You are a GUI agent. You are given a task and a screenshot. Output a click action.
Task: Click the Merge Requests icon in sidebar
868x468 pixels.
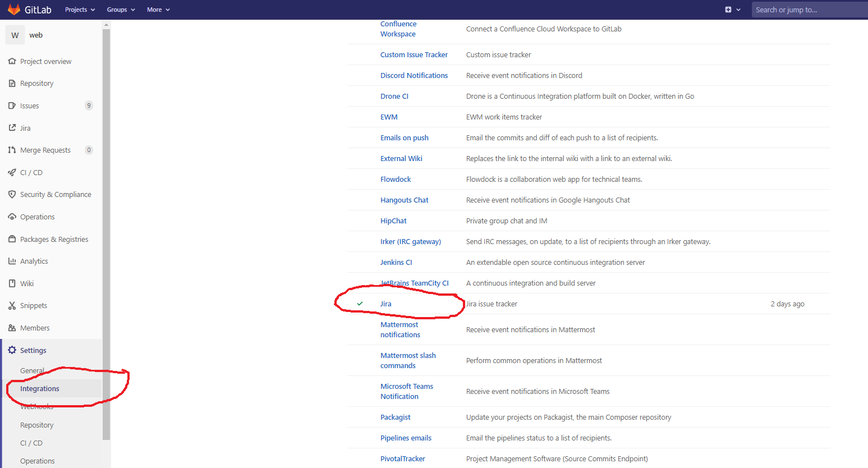click(x=12, y=150)
